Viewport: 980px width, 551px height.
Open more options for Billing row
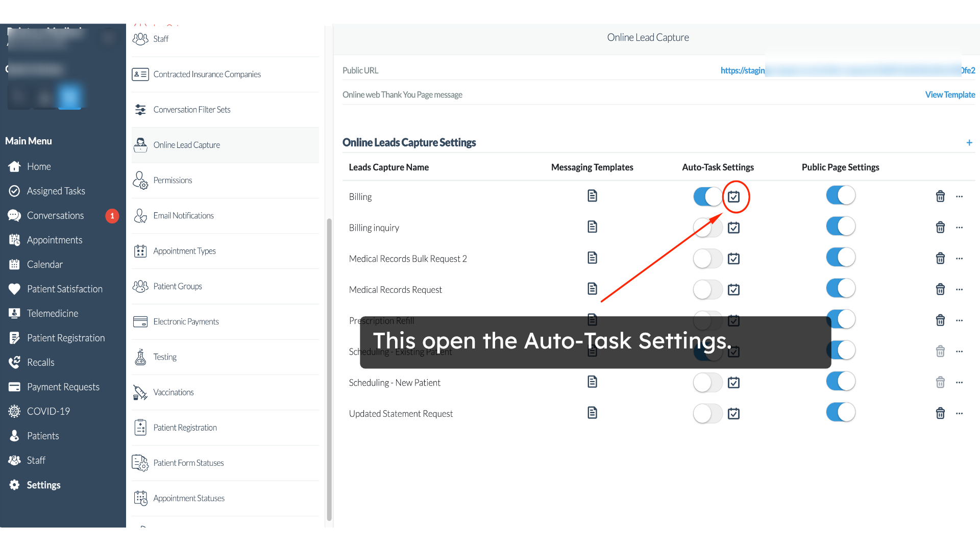coord(960,196)
